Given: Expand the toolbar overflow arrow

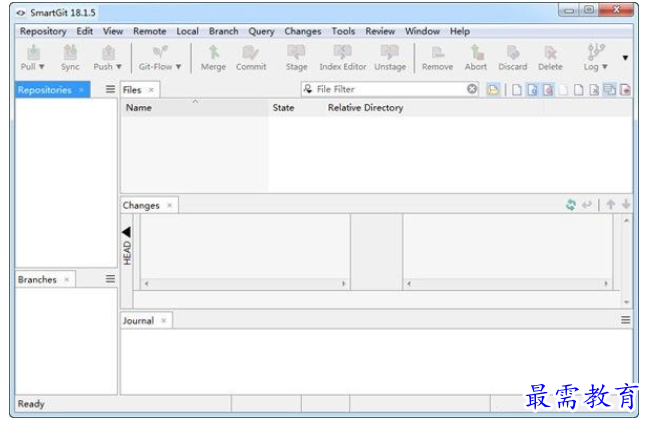Looking at the screenshot, I should click(626, 58).
